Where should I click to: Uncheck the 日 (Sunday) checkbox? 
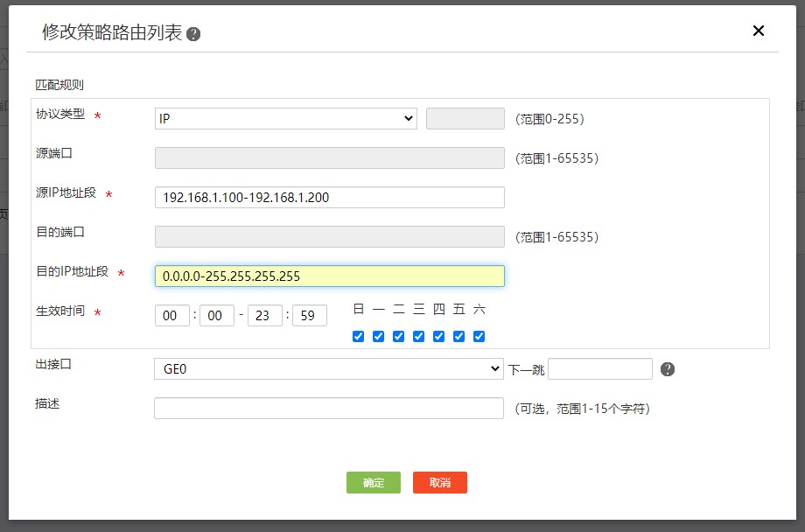click(x=359, y=336)
